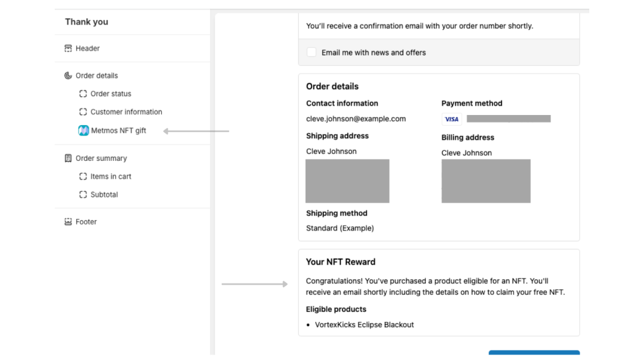Viewport: 644px width, 362px height.
Task: Click the Items in cart block icon
Action: [83, 177]
